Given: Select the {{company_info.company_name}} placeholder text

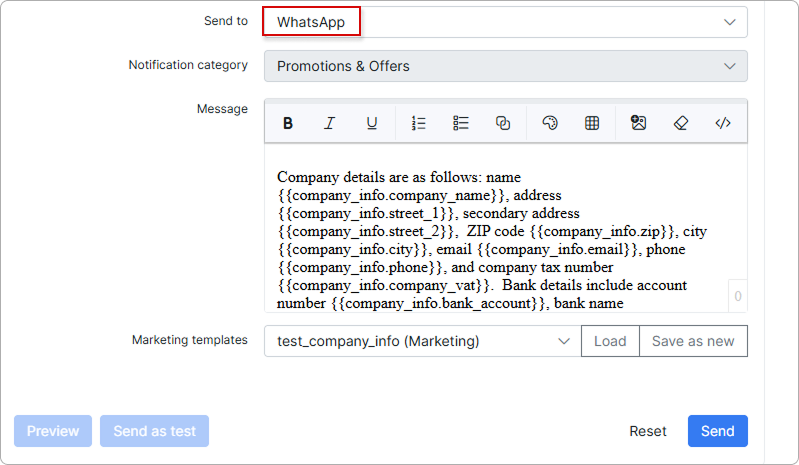Looking at the screenshot, I should (x=393, y=196).
